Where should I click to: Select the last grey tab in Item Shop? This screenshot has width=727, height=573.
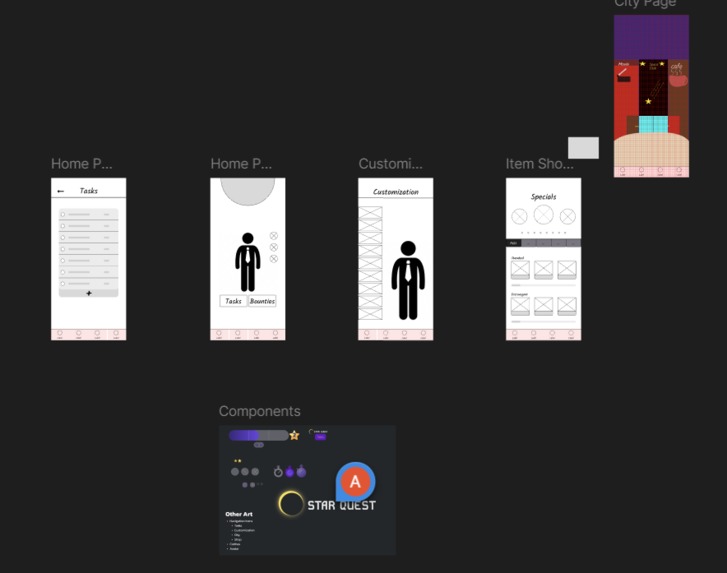[574, 243]
